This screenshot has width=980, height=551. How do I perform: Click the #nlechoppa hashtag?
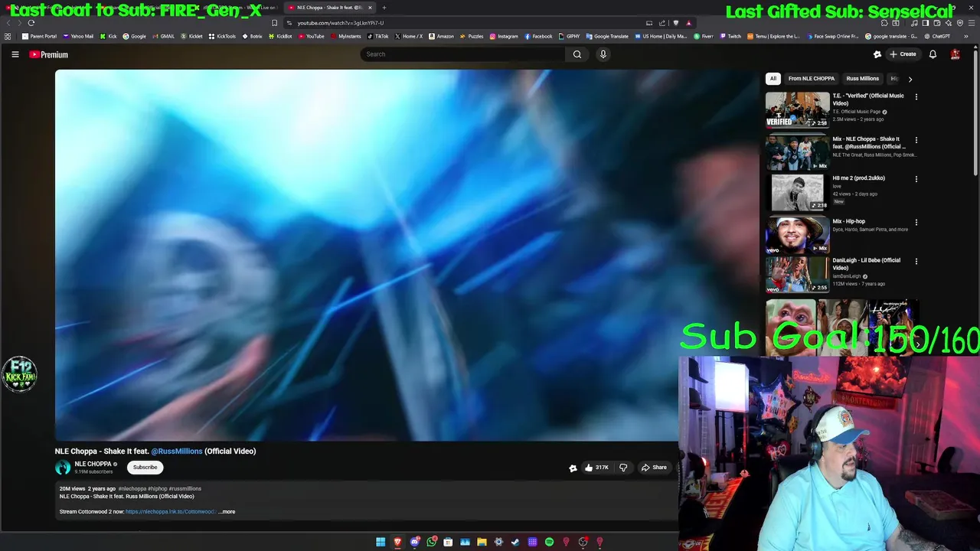click(132, 489)
